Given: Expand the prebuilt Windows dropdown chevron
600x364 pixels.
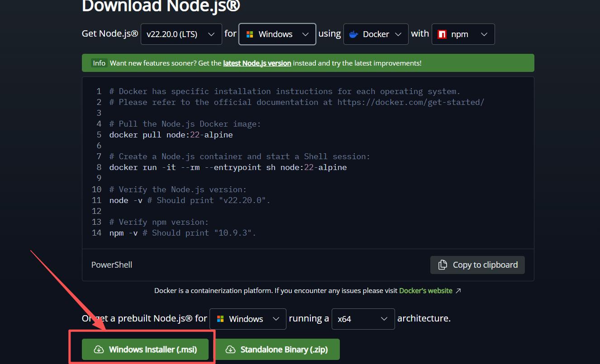Looking at the screenshot, I should point(276,319).
